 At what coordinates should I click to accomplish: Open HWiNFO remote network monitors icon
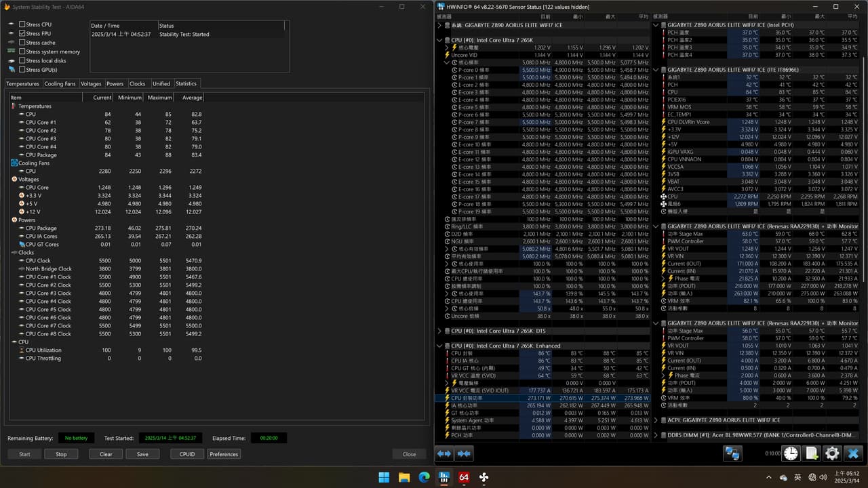(x=732, y=453)
